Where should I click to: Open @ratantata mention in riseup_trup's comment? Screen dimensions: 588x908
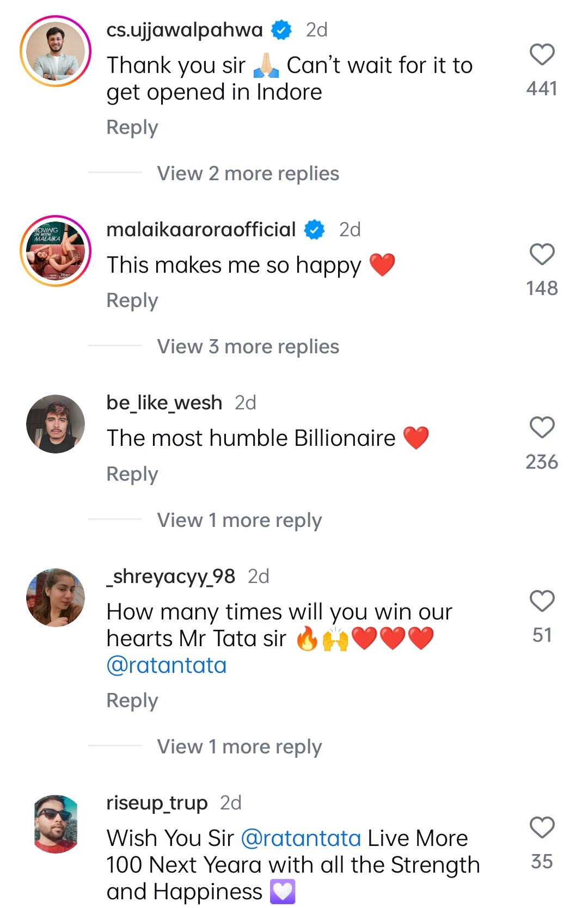pyautogui.click(x=301, y=838)
